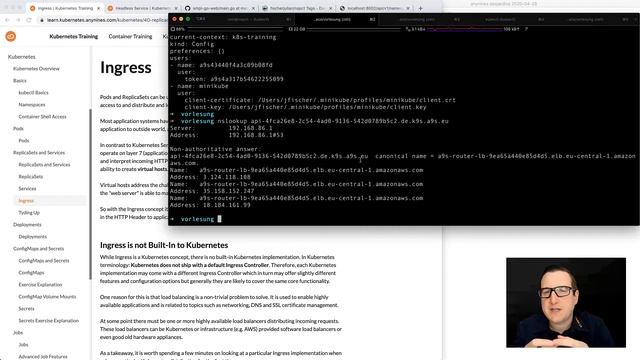Image resolution: width=640 pixels, height=360 pixels.
Task: Click the presenter webcam video thumbnail
Action: point(566,302)
